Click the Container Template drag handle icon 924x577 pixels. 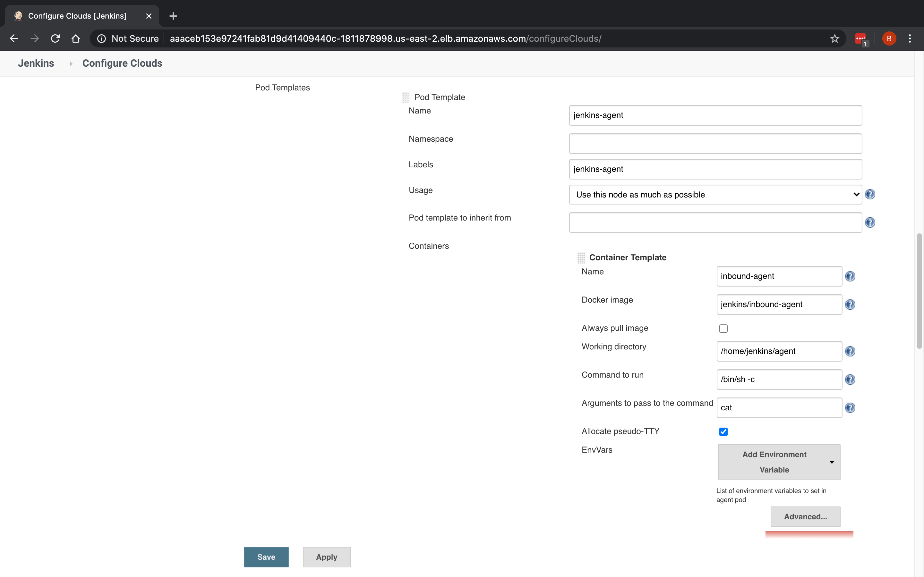[580, 258]
